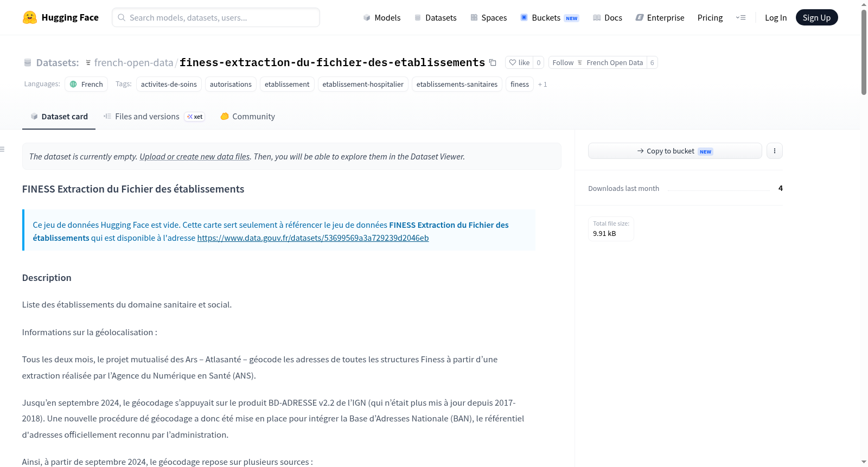868x467 pixels.
Task: Click the like button
Action: click(519, 62)
